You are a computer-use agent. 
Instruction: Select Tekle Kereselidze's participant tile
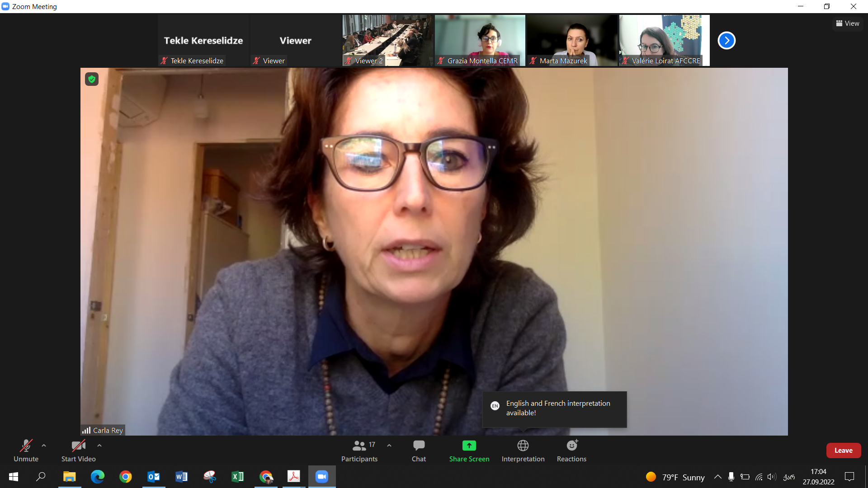[203, 41]
